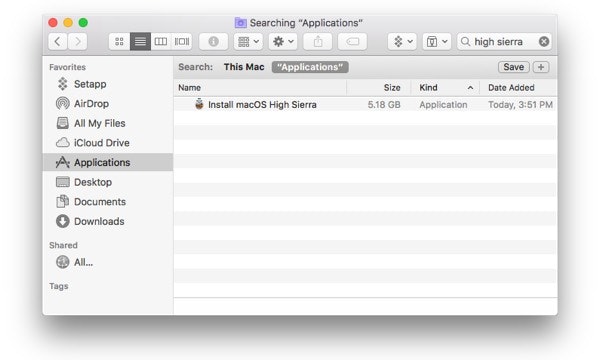Open iCloud Drive in the sidebar

[x=108, y=143]
